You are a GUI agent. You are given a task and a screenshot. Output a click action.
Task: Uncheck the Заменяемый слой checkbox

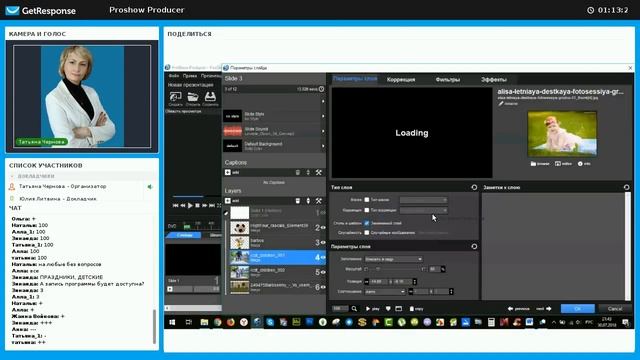pyautogui.click(x=367, y=223)
